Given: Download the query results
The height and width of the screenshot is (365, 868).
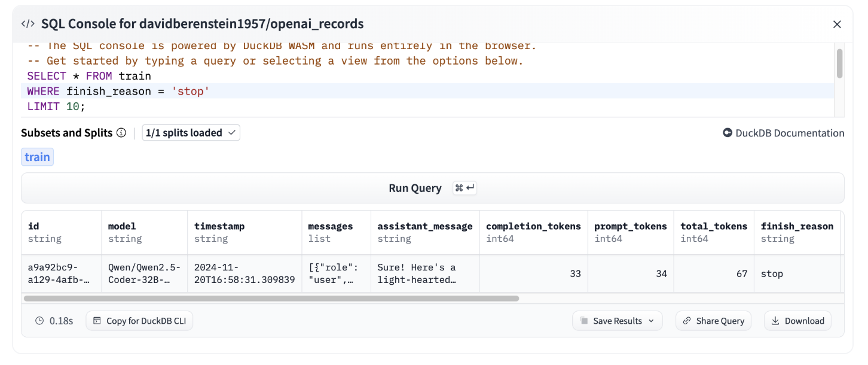Looking at the screenshot, I should tap(797, 321).
